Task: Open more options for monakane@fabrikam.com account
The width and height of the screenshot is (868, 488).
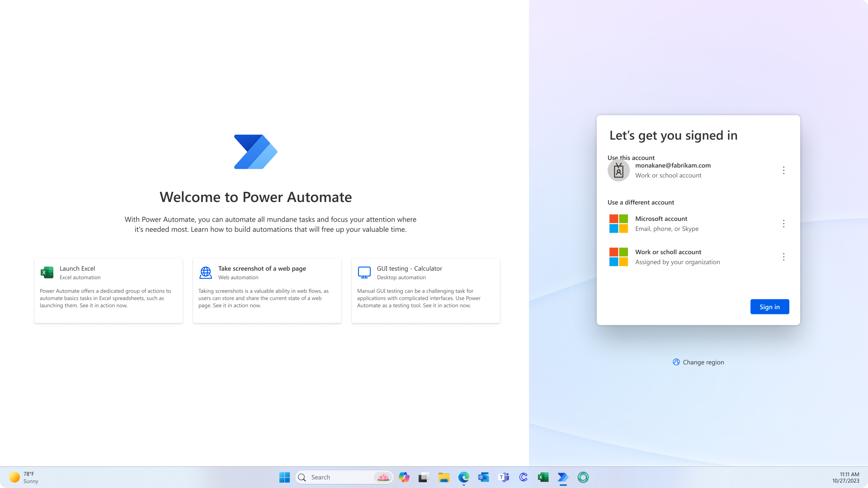Action: (783, 170)
